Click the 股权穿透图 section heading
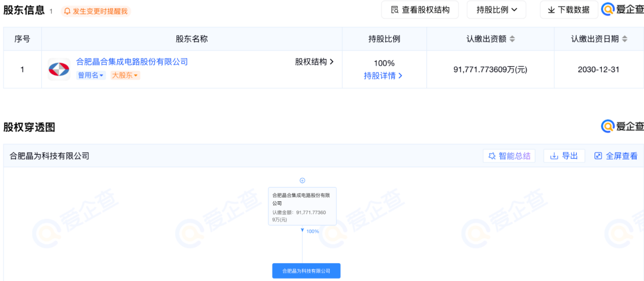 [x=29, y=127]
